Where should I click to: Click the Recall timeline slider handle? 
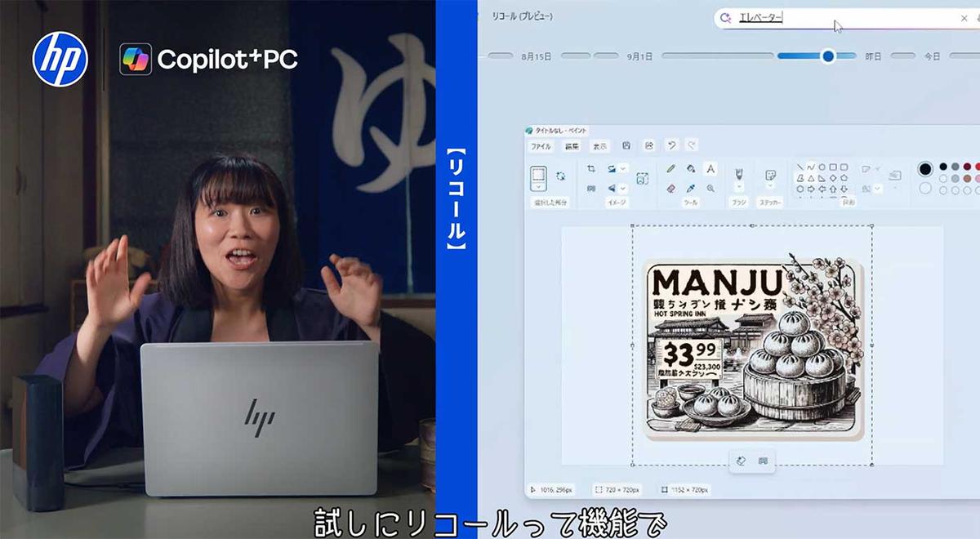click(827, 56)
